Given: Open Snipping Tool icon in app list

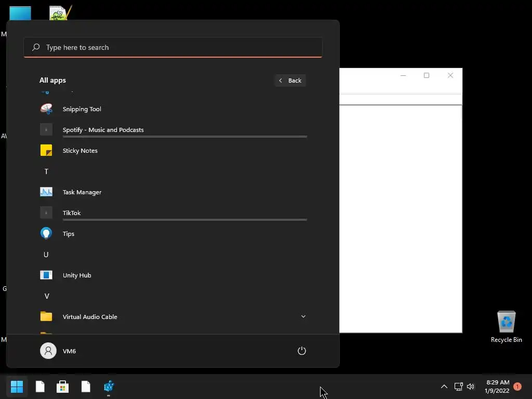Looking at the screenshot, I should [46, 109].
